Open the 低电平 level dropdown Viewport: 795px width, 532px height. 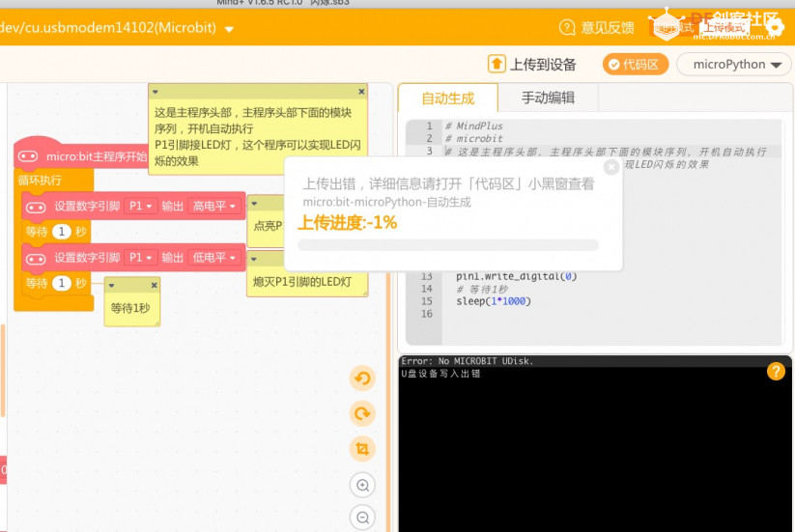(213, 258)
